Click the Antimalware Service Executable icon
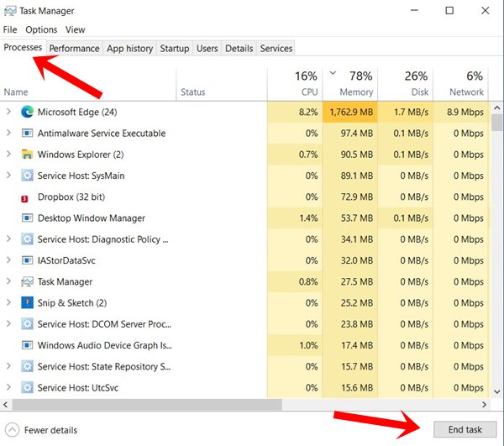This screenshot has height=446, width=504. point(28,133)
